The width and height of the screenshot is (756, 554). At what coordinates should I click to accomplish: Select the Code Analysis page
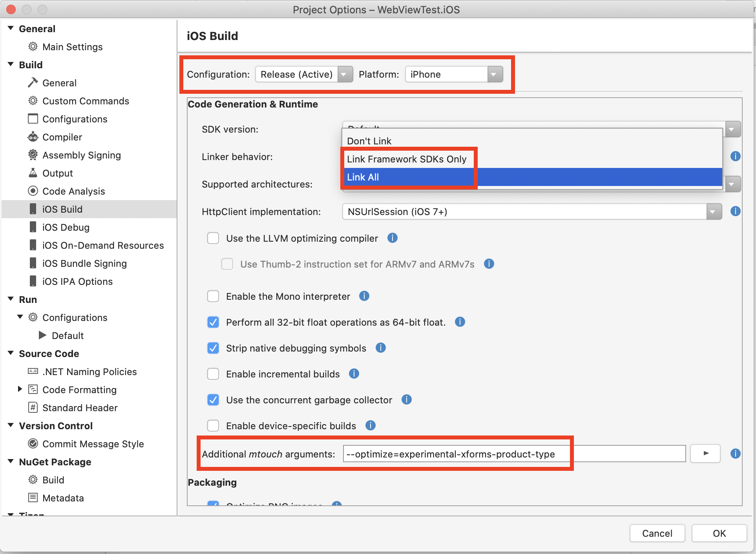[73, 191]
